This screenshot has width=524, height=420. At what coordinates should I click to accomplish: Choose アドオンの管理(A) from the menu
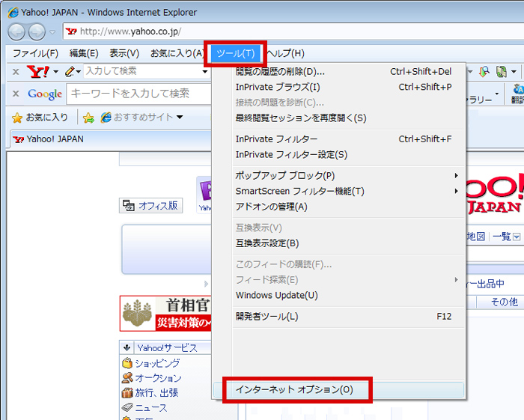[x=339, y=207]
